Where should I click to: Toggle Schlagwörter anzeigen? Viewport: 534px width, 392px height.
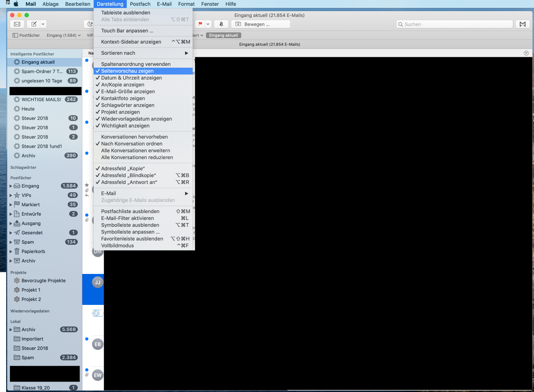pos(143,105)
